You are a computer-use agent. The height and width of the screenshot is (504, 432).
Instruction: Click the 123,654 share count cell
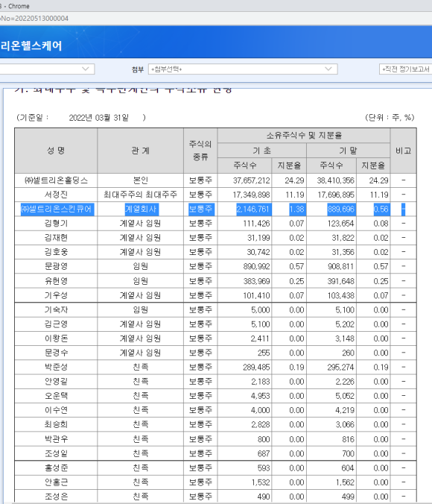click(x=331, y=224)
